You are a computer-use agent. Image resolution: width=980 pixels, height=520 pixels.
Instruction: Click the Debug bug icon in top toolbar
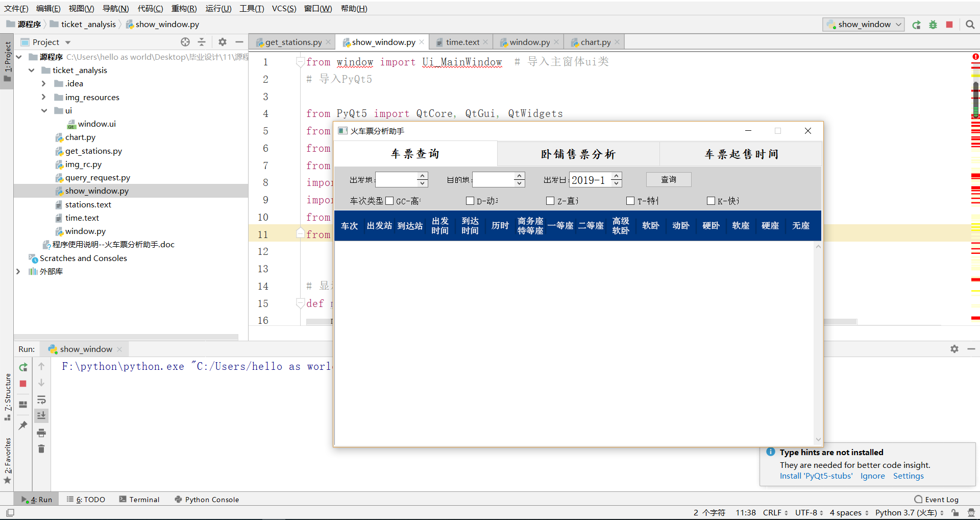click(x=933, y=25)
